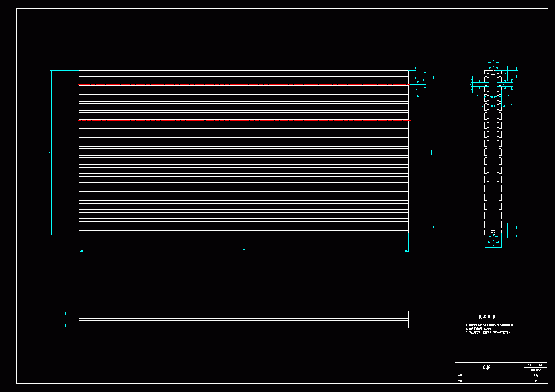Click the T-slot section profile view
Screen dimensions: 555x392
tap(493, 153)
